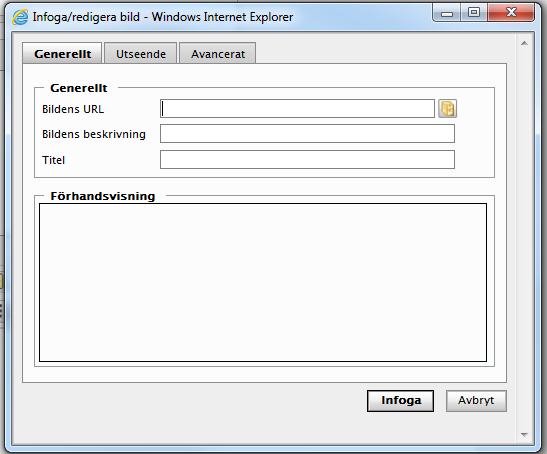Switch to the Utseende tab
Viewport: 547px width, 454px height.
tap(141, 53)
